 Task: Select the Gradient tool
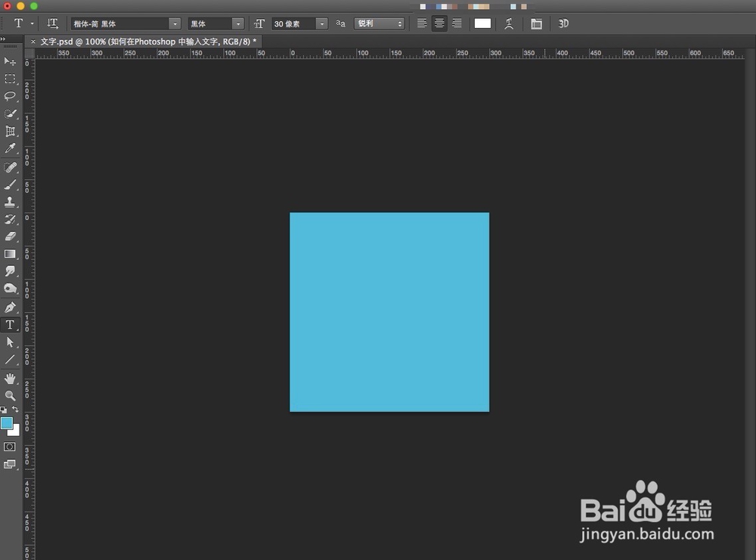click(10, 253)
